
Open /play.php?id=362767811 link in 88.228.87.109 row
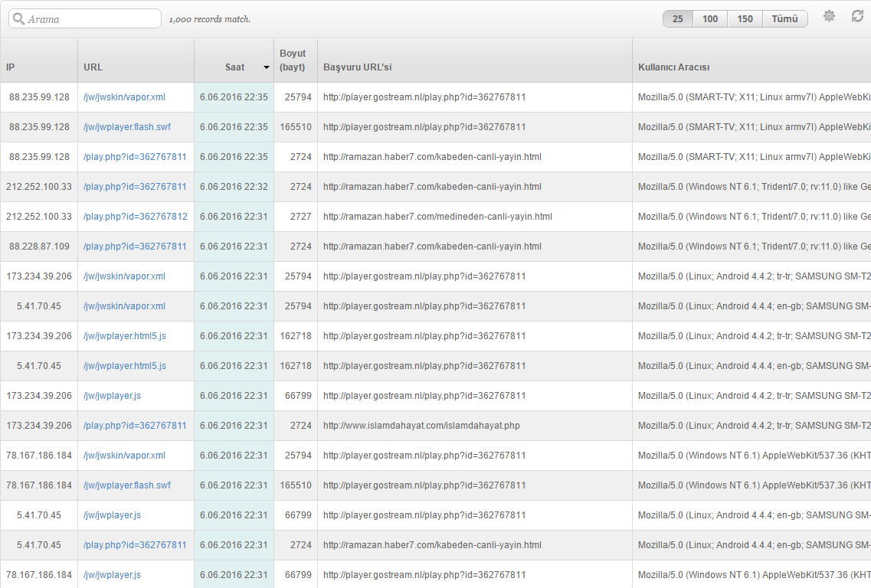pyautogui.click(x=135, y=247)
